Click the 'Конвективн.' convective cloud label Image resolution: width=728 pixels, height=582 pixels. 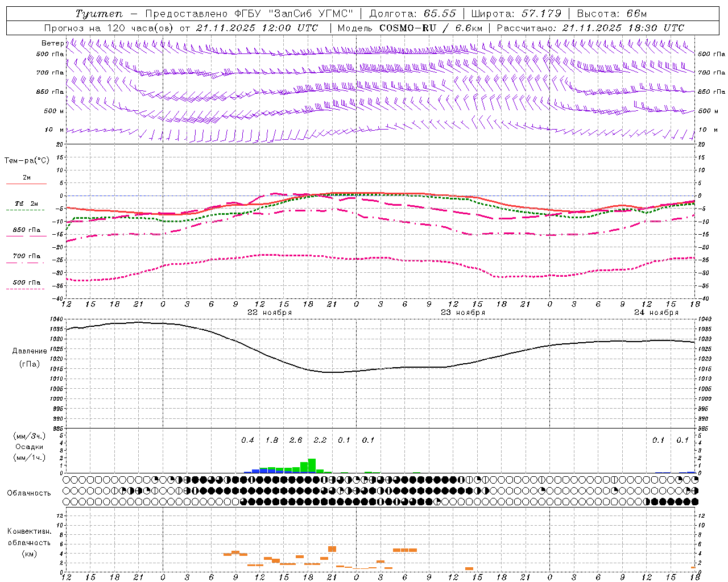[x=29, y=531]
